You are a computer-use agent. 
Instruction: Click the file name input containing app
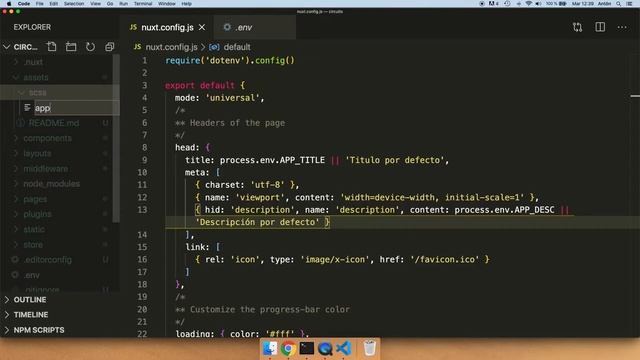[x=77, y=108]
